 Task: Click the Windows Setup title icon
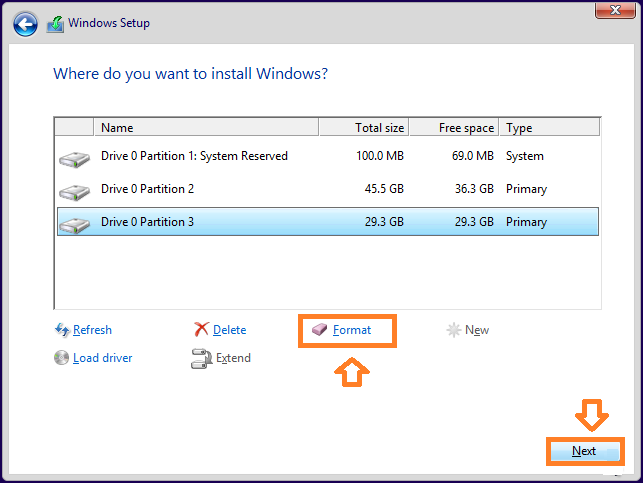tap(55, 24)
